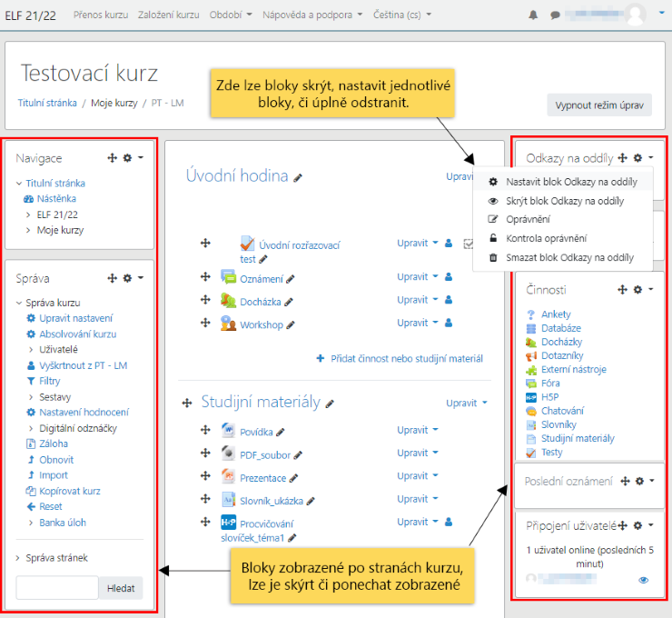
Task: Click the pencil icon next to Povídka
Action: pyautogui.click(x=281, y=432)
